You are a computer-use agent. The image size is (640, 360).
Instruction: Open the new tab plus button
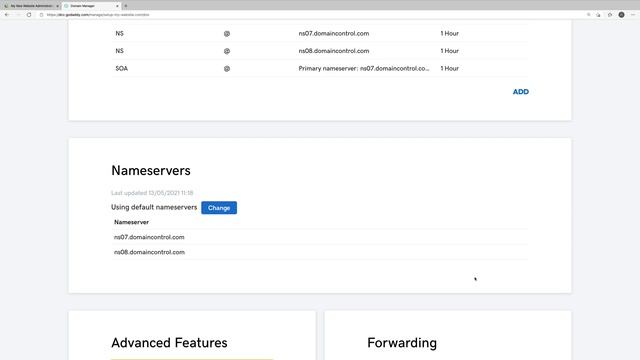pos(126,6)
